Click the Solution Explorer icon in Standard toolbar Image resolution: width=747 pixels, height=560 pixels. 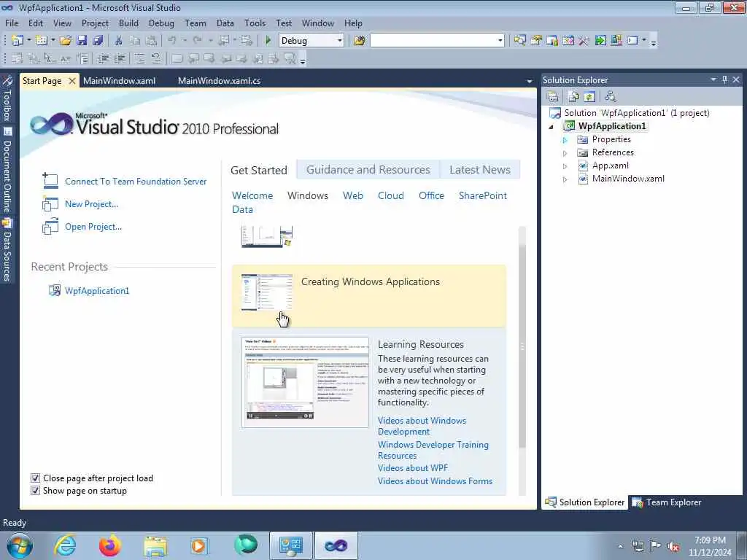coord(519,41)
